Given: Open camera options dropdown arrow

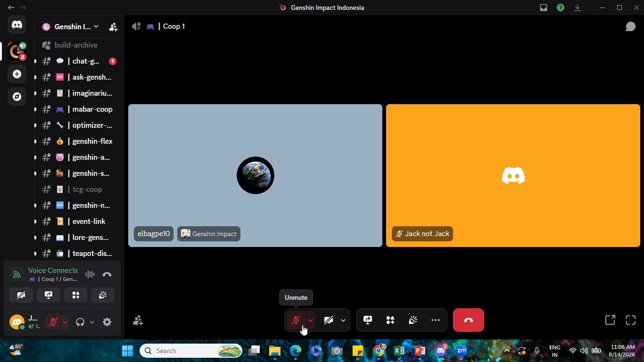Looking at the screenshot, I should 343,321.
